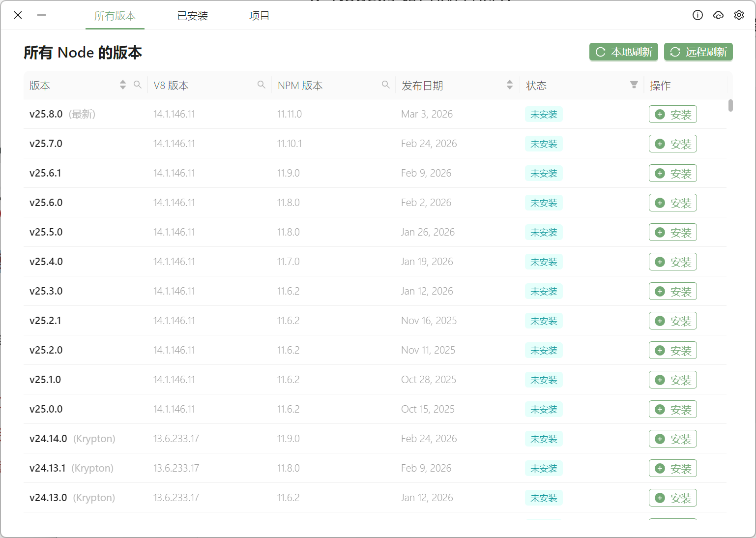Click 本地刷新 refresh button
Viewport: 756px width, 538px height.
point(624,52)
